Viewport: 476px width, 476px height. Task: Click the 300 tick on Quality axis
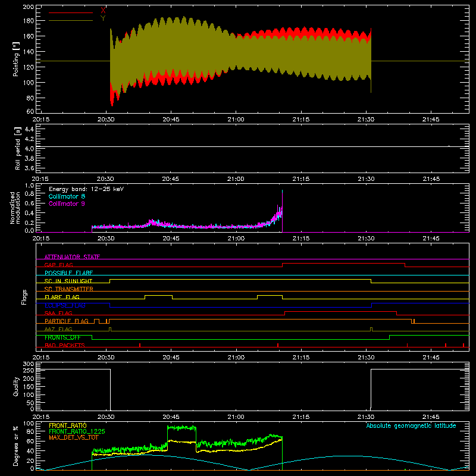pos(29,364)
